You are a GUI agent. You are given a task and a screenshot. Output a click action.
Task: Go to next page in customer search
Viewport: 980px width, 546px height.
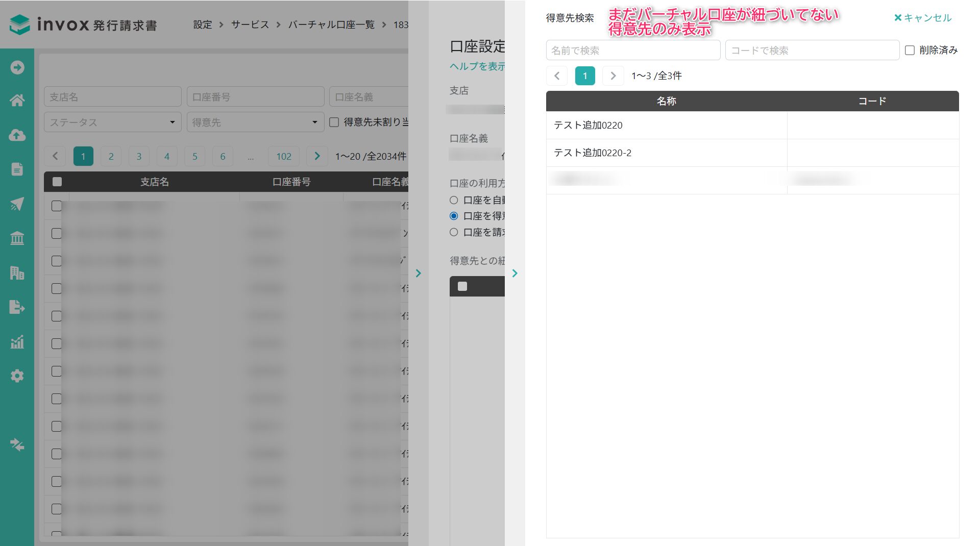[x=613, y=76]
